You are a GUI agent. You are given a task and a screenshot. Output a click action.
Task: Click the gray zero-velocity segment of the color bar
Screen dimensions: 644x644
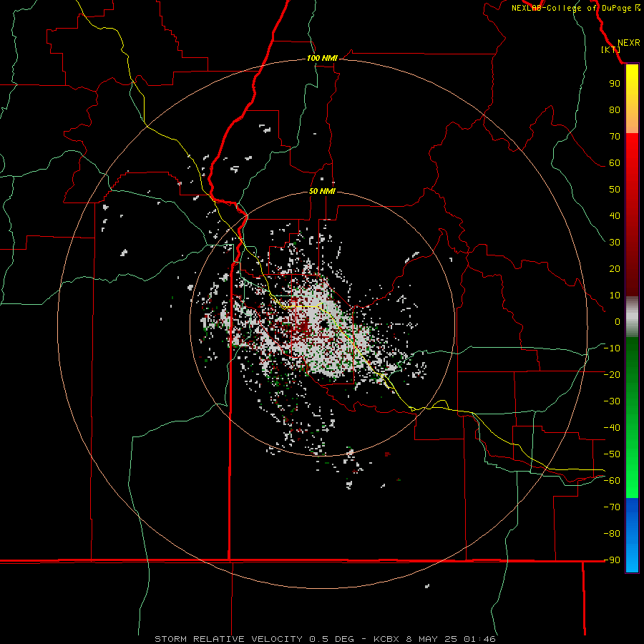[632, 317]
